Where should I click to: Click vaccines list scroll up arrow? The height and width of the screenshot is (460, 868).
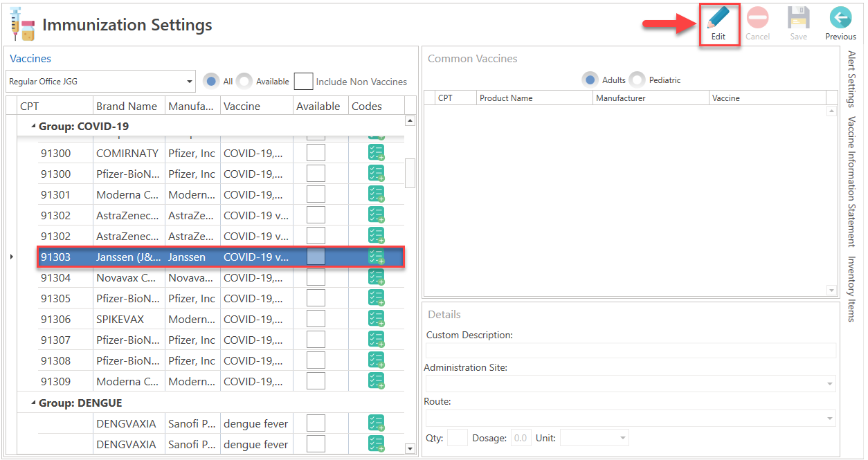[x=410, y=121]
